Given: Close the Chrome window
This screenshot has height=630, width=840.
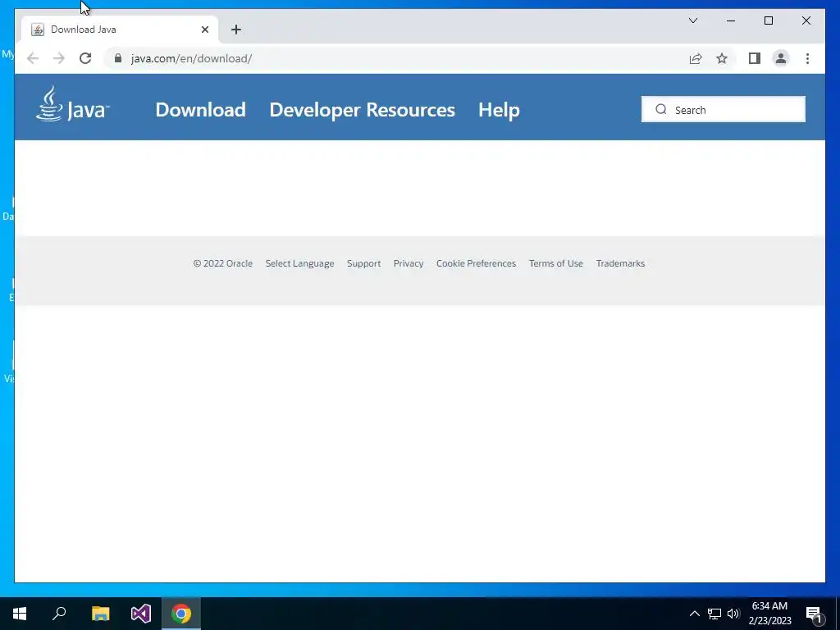Looking at the screenshot, I should pos(806,21).
